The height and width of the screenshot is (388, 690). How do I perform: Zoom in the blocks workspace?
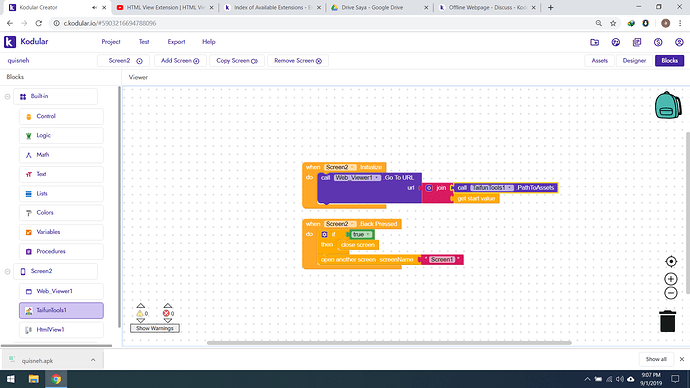tap(671, 279)
